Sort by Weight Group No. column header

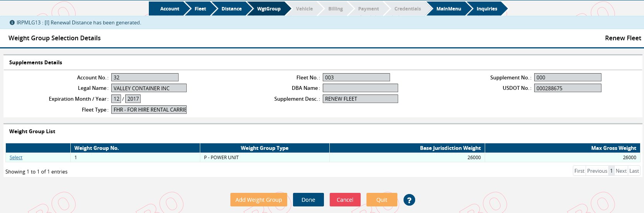pos(97,148)
